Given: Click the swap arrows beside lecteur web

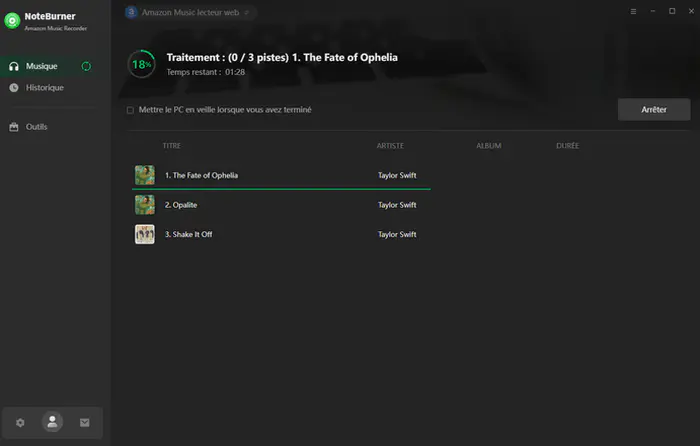Looking at the screenshot, I should coord(246,13).
